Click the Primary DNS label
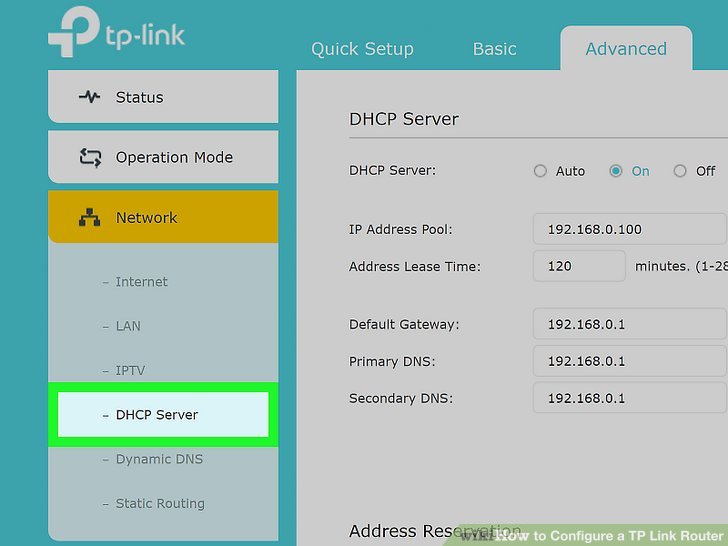 [392, 361]
